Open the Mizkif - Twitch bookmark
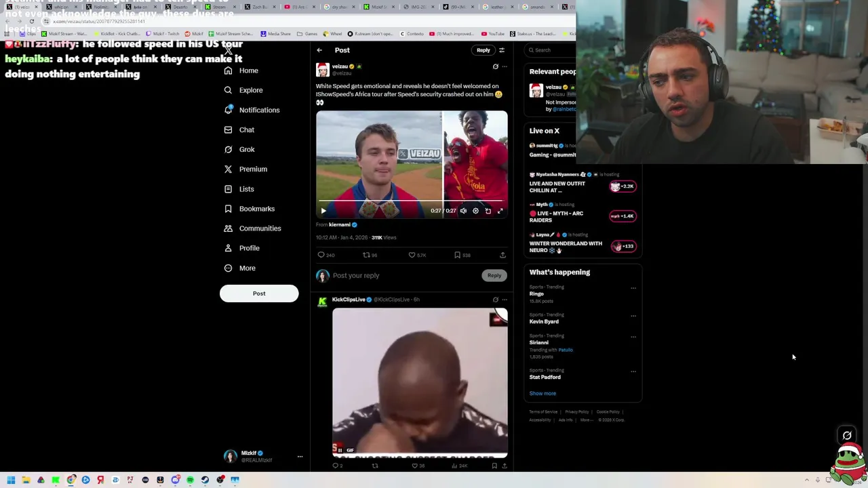868x488 pixels. click(163, 33)
